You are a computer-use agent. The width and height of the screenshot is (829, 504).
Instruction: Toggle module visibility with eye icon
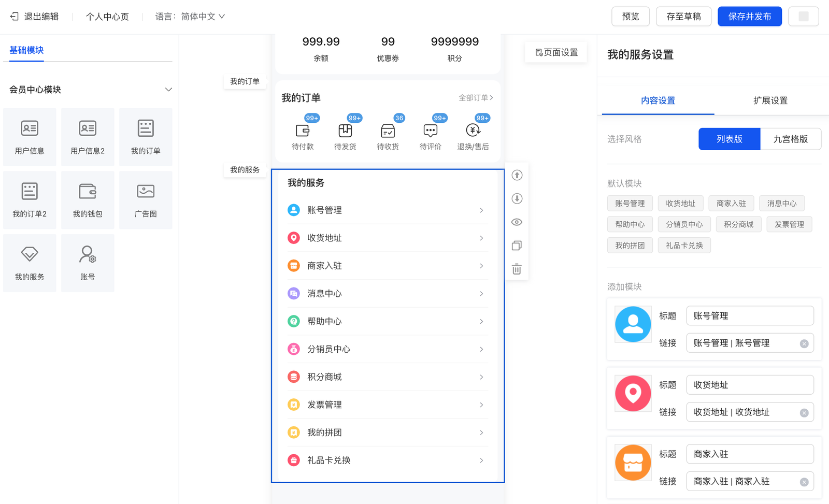(517, 222)
